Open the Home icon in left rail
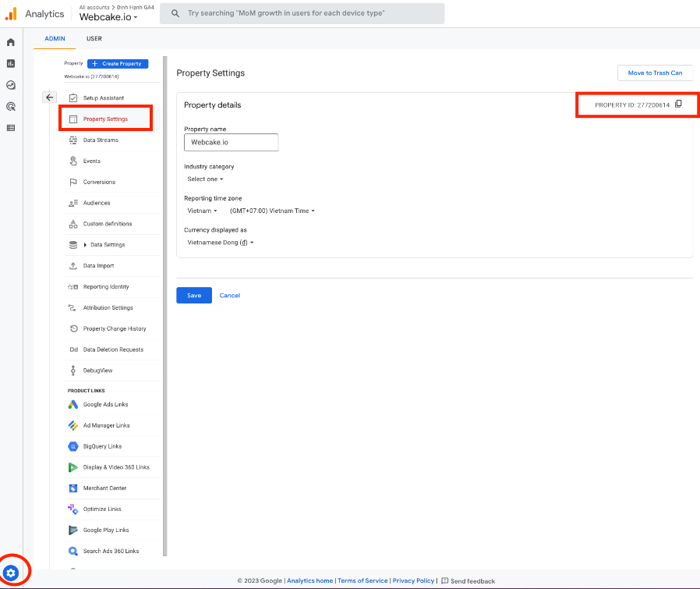This screenshot has width=700, height=589. click(x=11, y=42)
